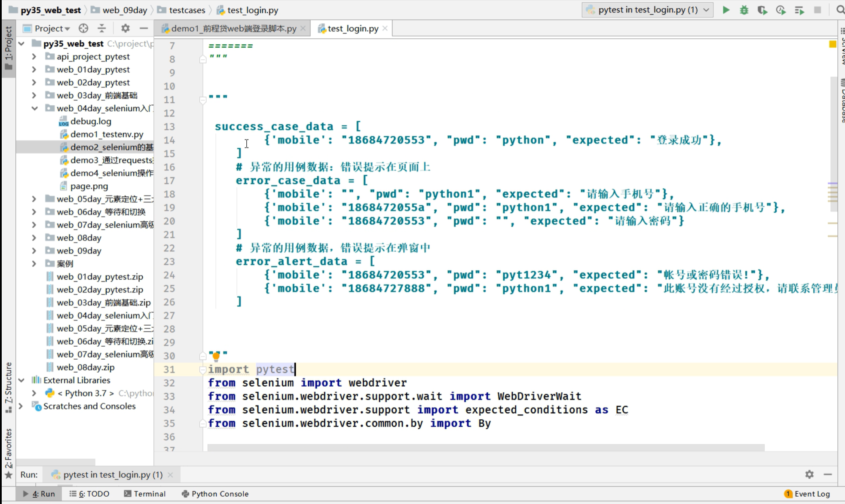Screen dimensions: 845x504
Task: Click the Search Everywhere magnifier icon
Action: 840,10
